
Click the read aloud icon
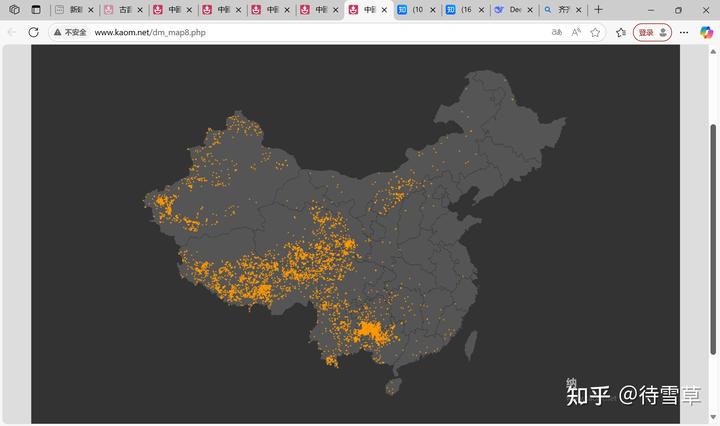pos(576,32)
